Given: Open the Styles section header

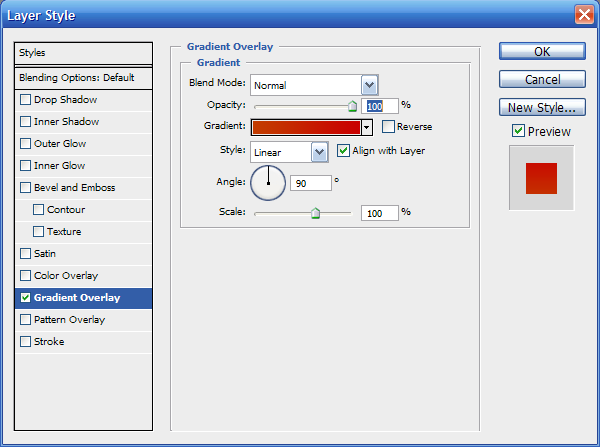Looking at the screenshot, I should point(84,52).
